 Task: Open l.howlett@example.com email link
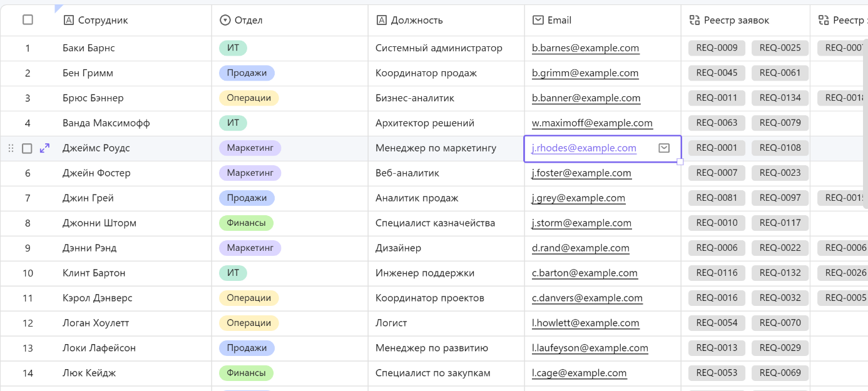(x=586, y=323)
